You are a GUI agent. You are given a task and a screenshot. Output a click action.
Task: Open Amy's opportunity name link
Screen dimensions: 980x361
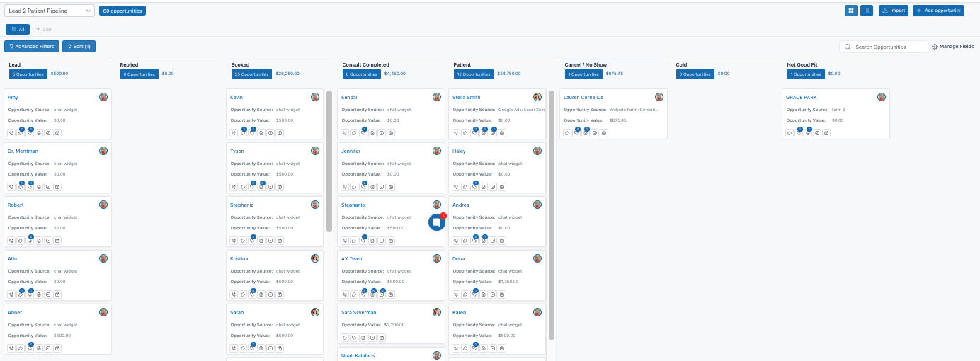(x=13, y=97)
